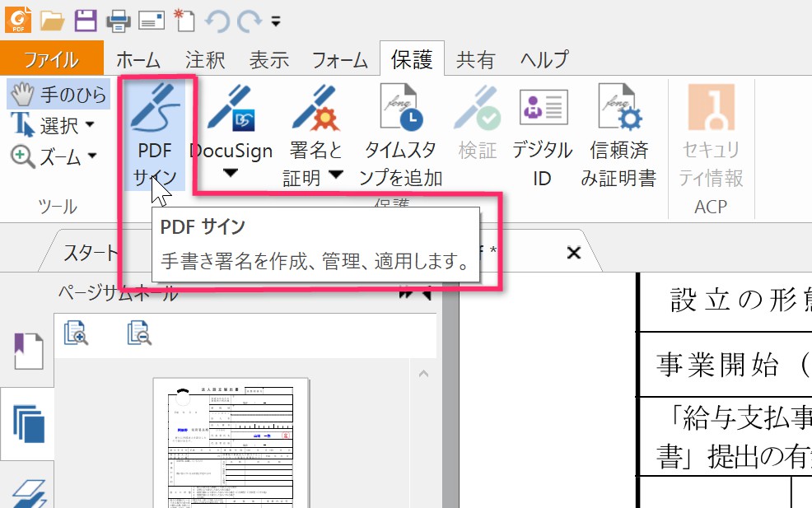Switch to the スタート document tab
812x508 pixels.
[x=90, y=253]
